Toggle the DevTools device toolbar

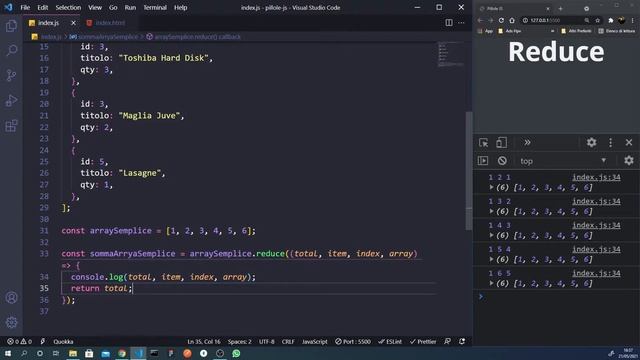coord(501,142)
